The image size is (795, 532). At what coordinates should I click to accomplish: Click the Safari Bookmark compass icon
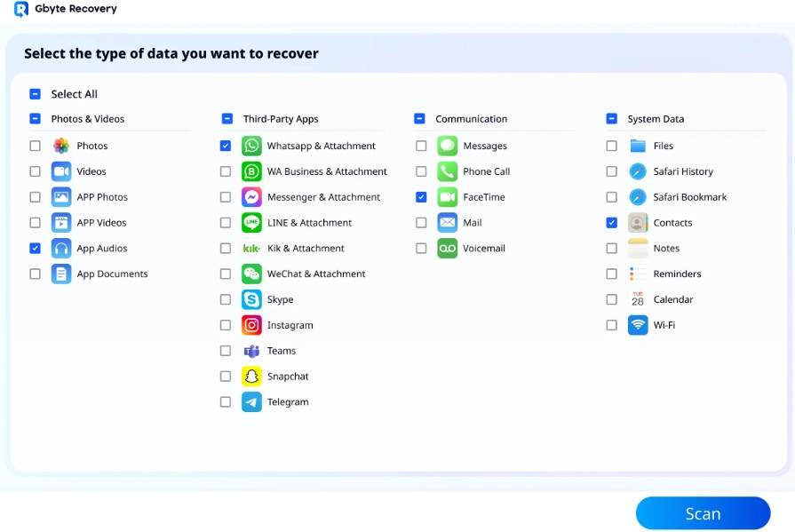[x=638, y=197]
